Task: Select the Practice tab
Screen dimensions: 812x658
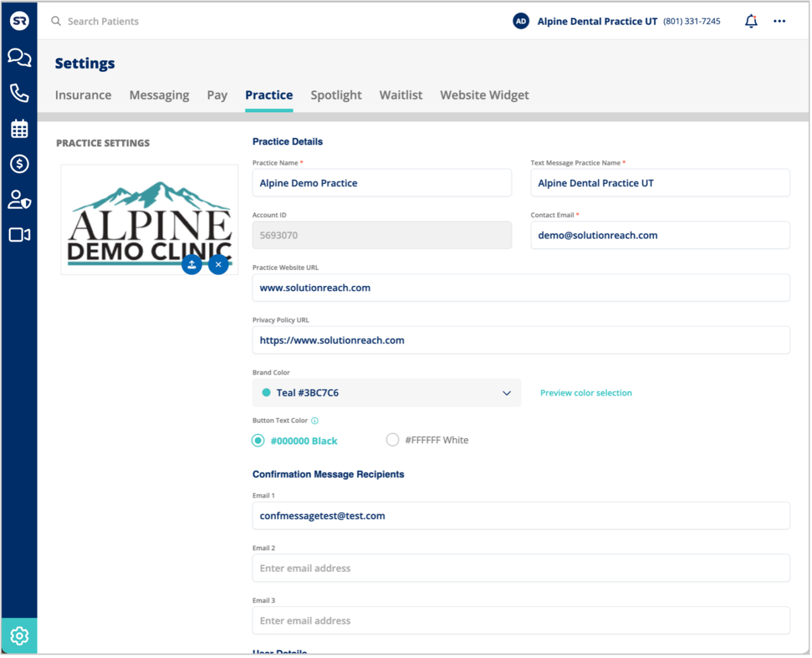Action: [269, 95]
